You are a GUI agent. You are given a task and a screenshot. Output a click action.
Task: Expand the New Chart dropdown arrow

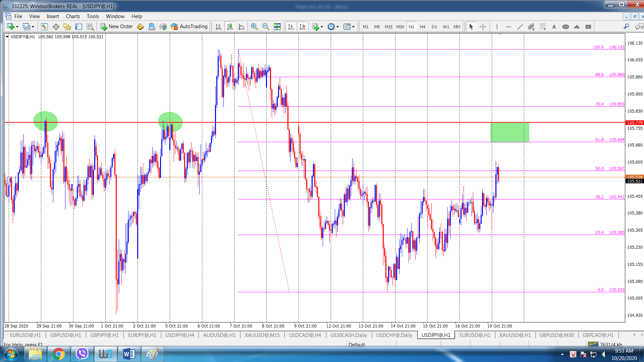point(17,26)
